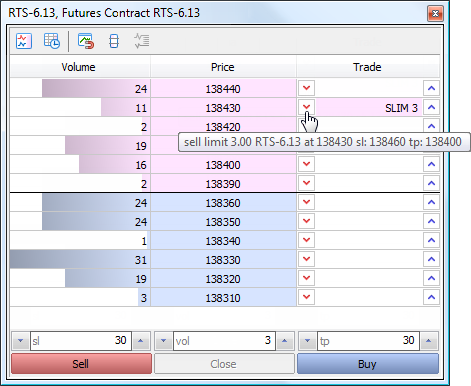The image size is (471, 386).
Task: Click price cell 138430
Action: point(223,108)
